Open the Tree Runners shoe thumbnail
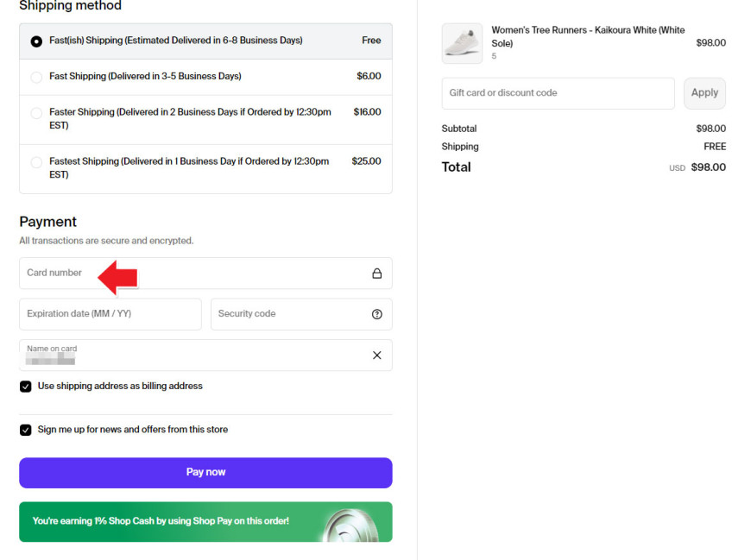751x560 pixels. (462, 43)
